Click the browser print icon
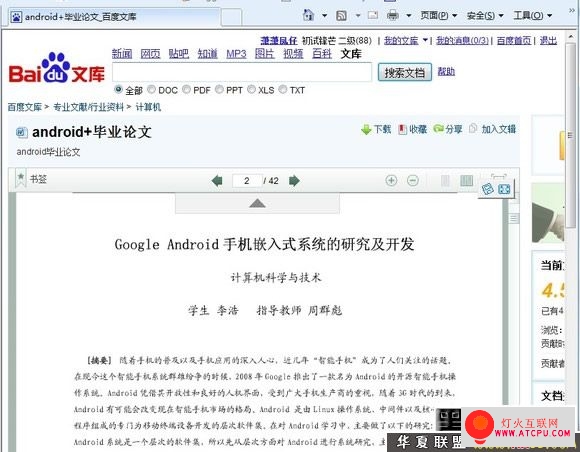 click(x=392, y=16)
